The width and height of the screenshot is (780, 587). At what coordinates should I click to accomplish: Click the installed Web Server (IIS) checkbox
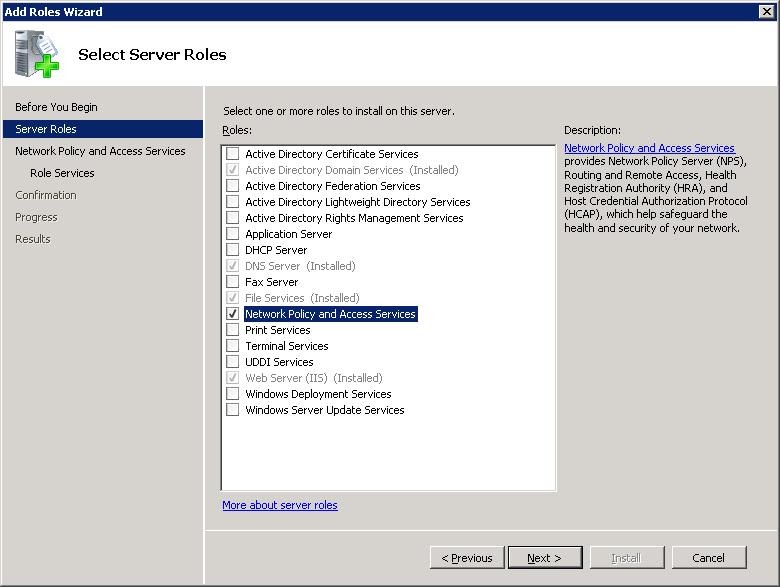232,378
